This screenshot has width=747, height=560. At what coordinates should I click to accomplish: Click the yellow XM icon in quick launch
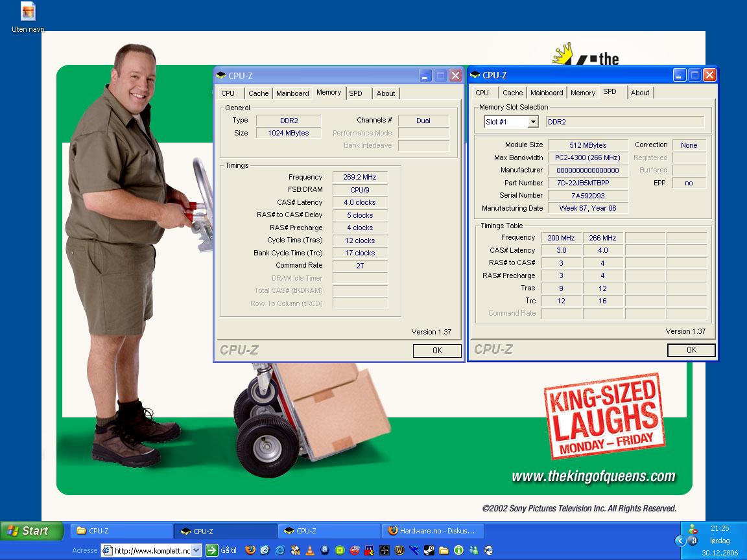(296, 550)
